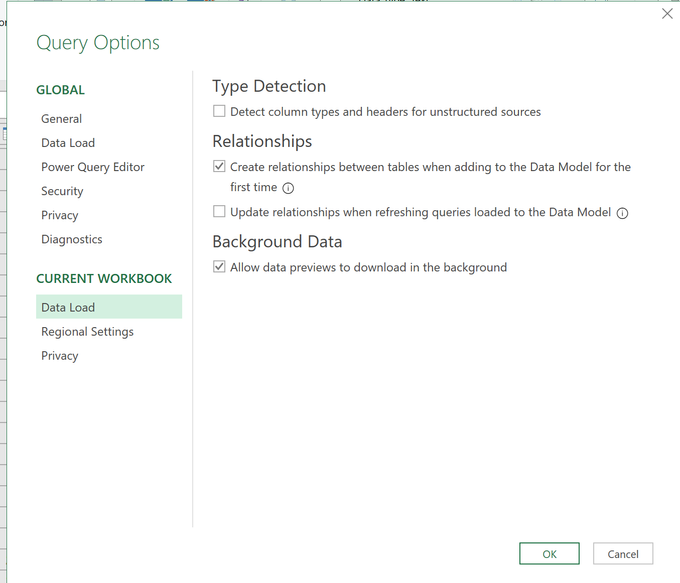
Task: Click the GLOBAL section header
Action: 60,90
